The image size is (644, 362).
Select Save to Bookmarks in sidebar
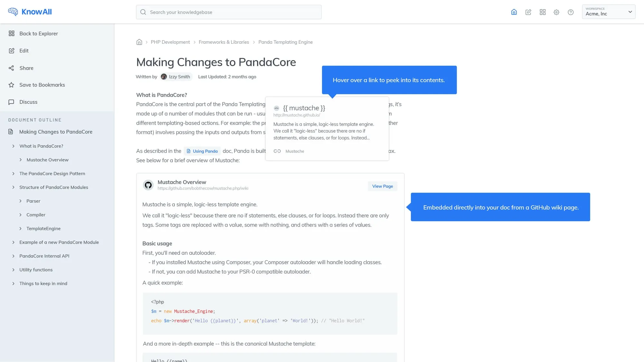(42, 85)
